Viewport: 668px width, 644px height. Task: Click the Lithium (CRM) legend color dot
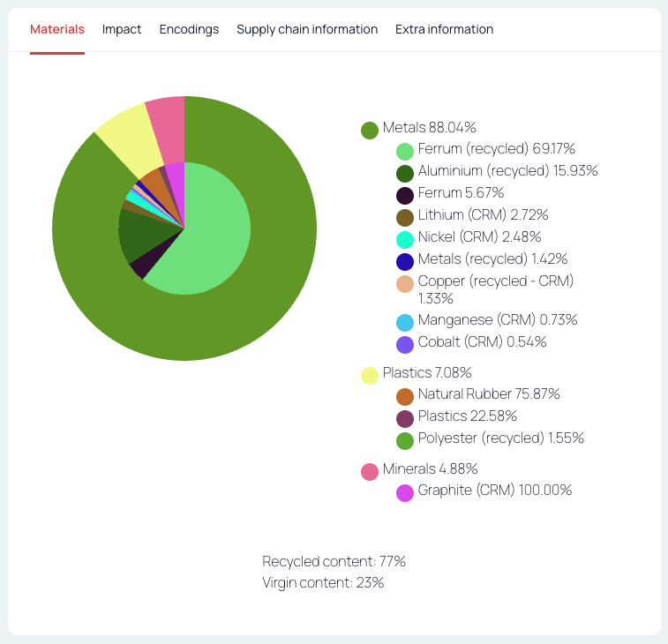pos(405,217)
